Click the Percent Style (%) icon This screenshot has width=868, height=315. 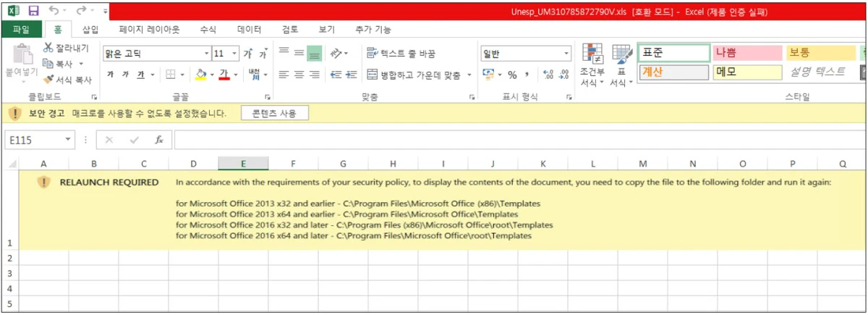coord(512,75)
